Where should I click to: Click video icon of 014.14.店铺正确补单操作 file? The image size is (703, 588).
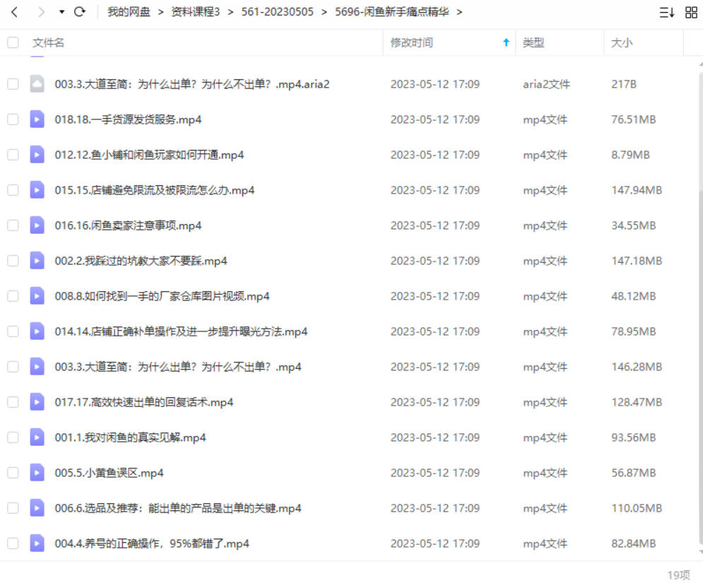point(37,331)
